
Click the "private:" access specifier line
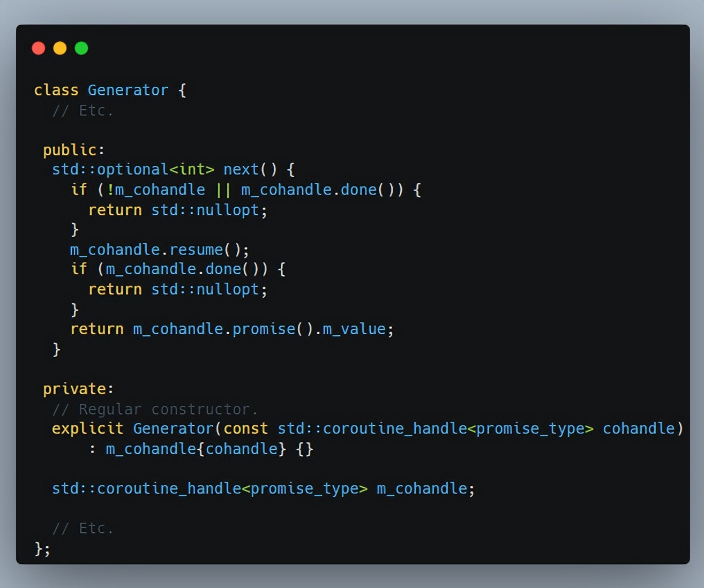point(78,389)
